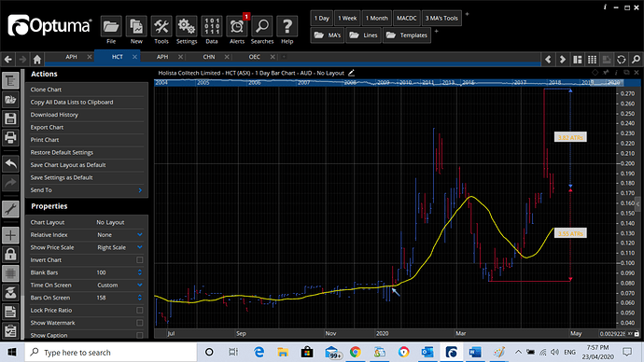Image resolution: width=644 pixels, height=362 pixels.
Task: Click the 3.55 ATRs label
Action: (570, 233)
